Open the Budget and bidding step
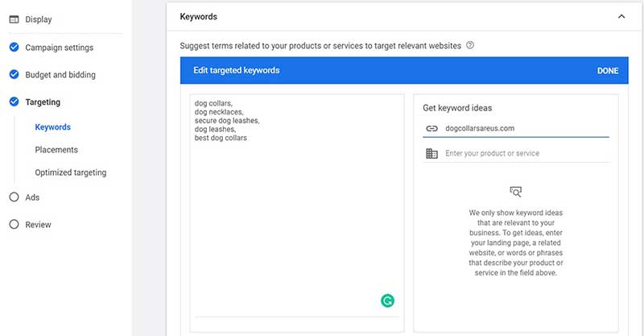This screenshot has width=644, height=336. pos(60,75)
